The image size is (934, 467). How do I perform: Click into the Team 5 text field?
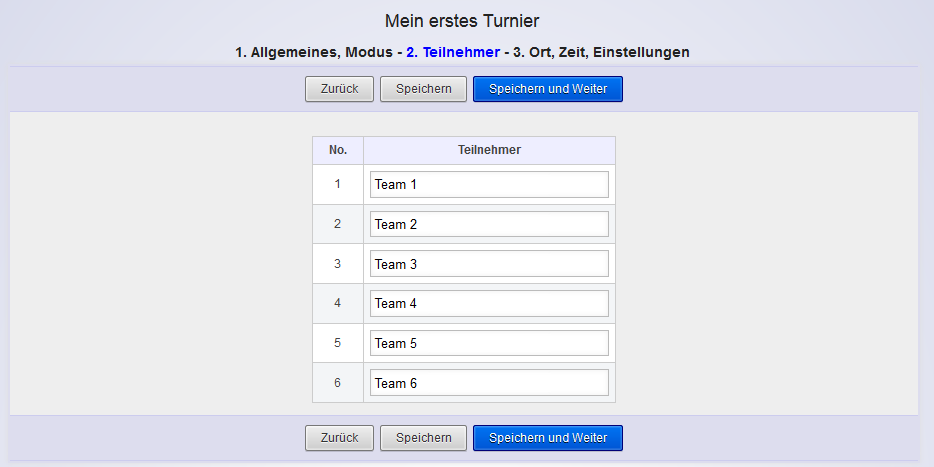pyautogui.click(x=489, y=343)
